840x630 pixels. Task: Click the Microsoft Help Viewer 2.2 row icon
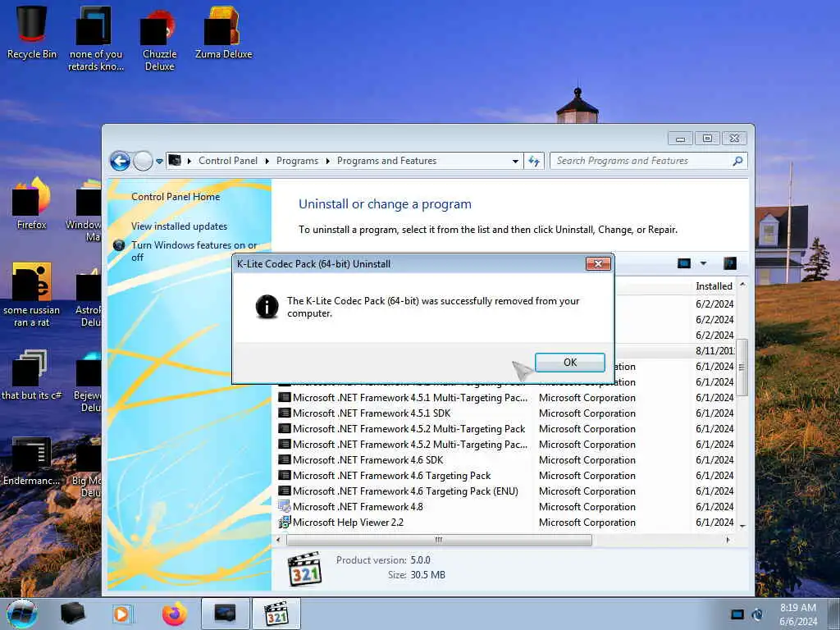284,522
